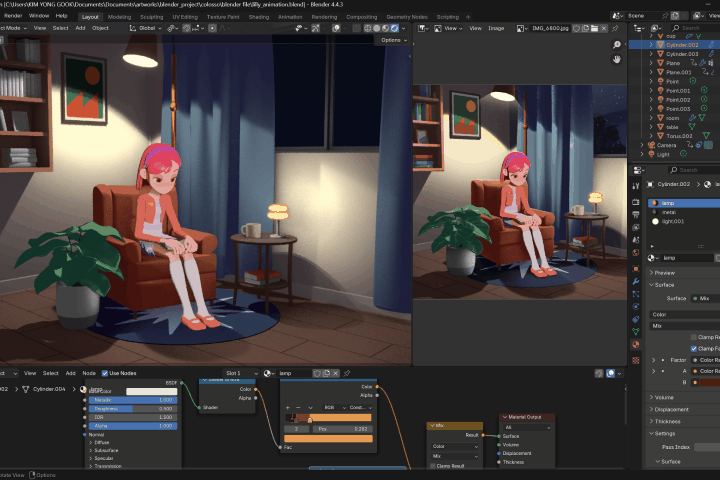Collapse the Surface panel
The width and height of the screenshot is (720, 480).
pyautogui.click(x=662, y=285)
